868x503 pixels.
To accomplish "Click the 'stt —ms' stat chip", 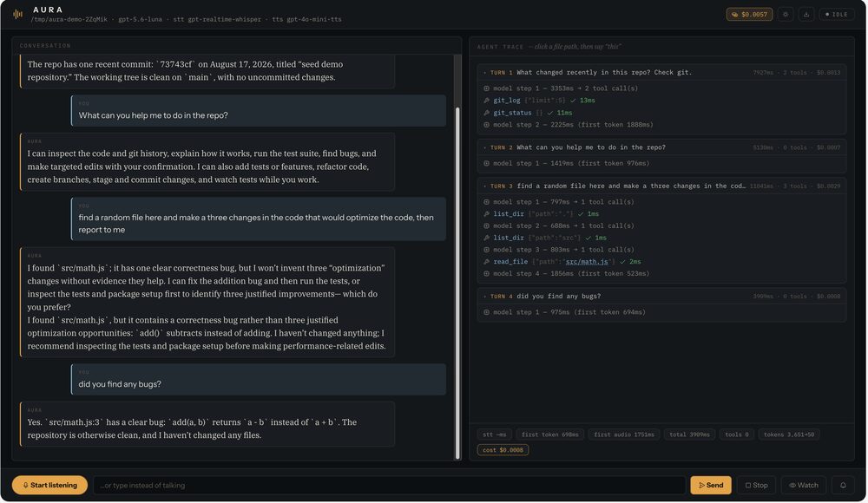I will (495, 435).
